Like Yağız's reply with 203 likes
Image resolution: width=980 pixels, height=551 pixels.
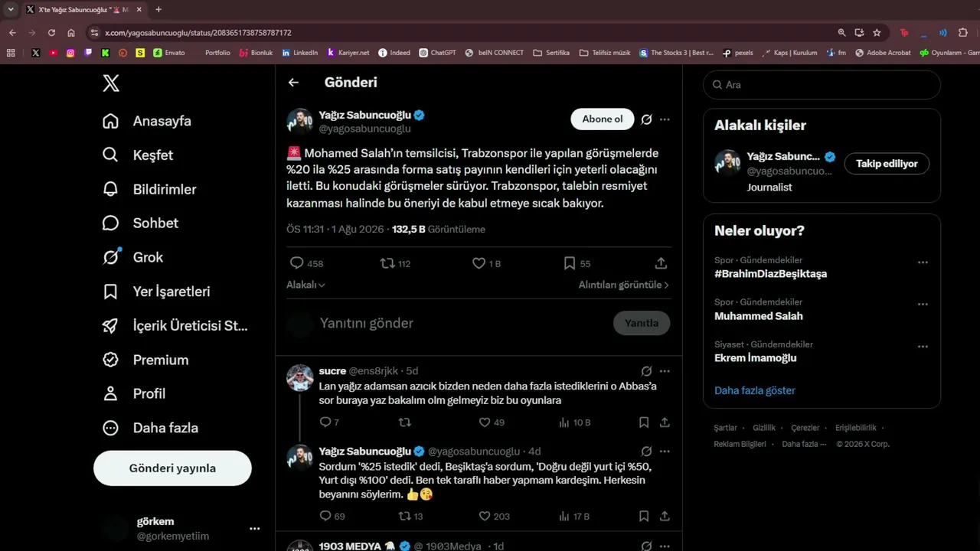tap(494, 517)
